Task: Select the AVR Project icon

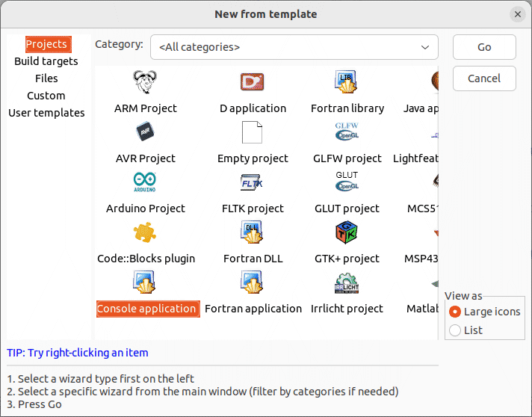Action: [146, 132]
